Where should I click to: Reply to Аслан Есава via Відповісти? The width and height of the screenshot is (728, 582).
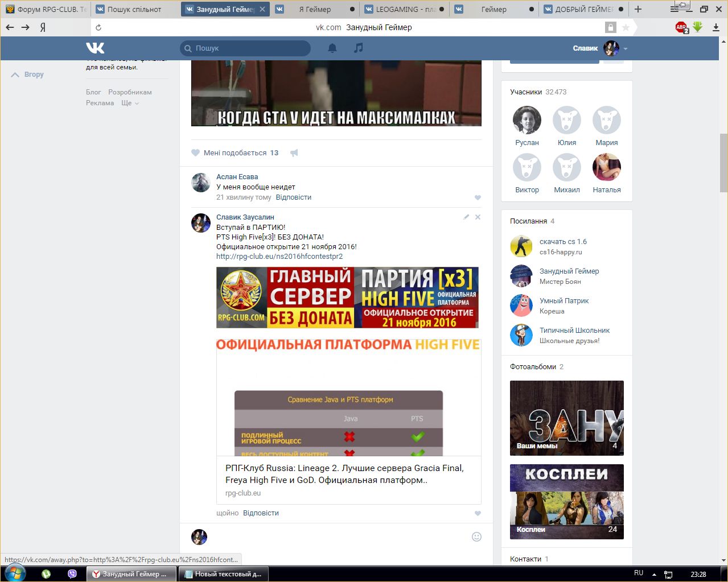click(294, 197)
